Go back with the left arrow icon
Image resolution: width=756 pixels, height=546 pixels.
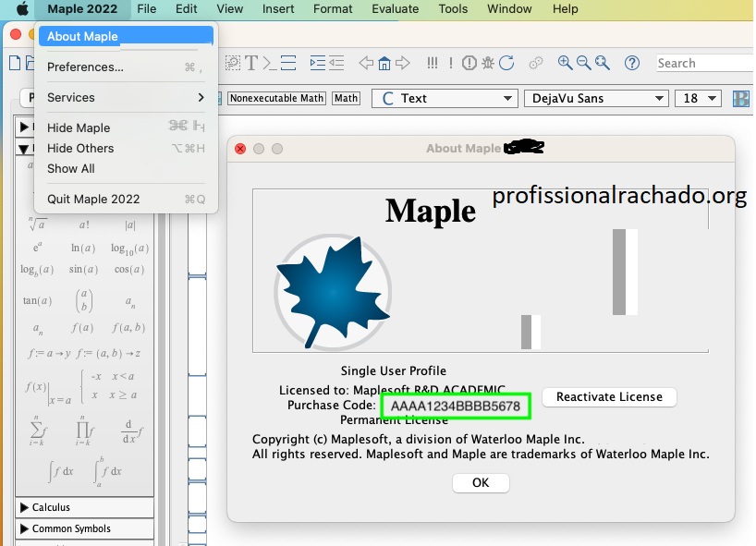click(x=366, y=63)
